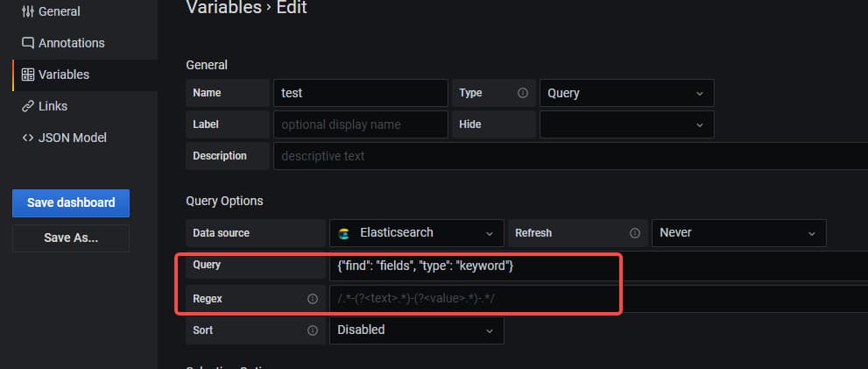Screen dimensions: 868x369
Task: Expand the Elasticsearch data source dropdown
Action: pos(416,233)
